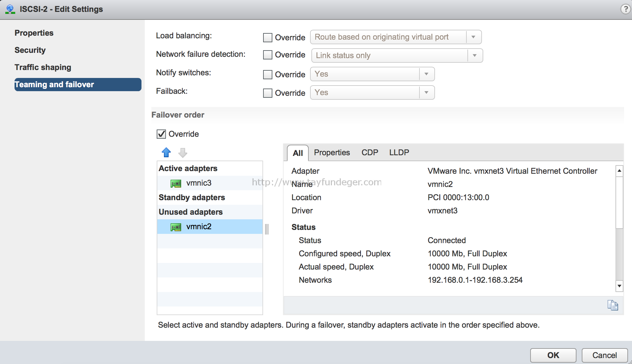Viewport: 632px width, 364px height.
Task: Click the Unused adapters heading
Action: [x=191, y=212]
